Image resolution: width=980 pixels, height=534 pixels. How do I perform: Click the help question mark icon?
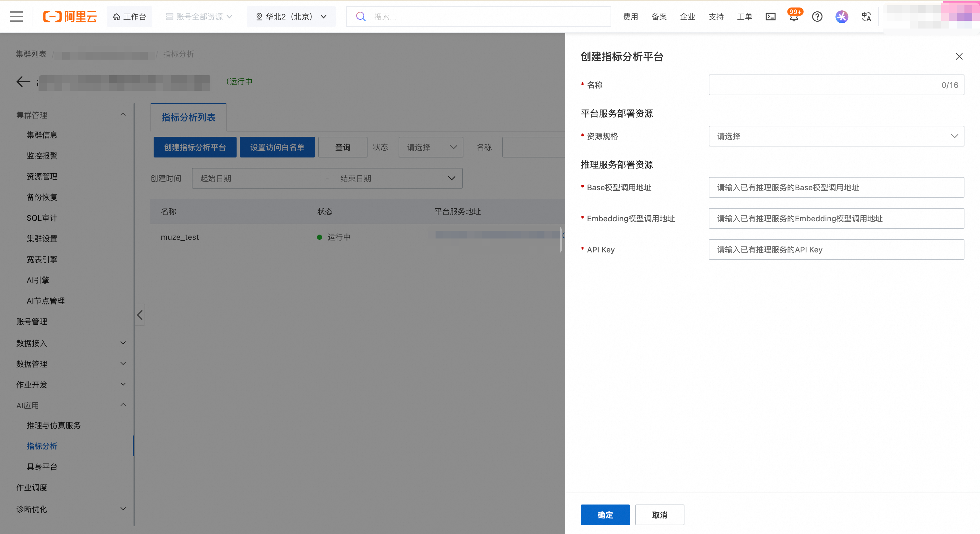[817, 16]
